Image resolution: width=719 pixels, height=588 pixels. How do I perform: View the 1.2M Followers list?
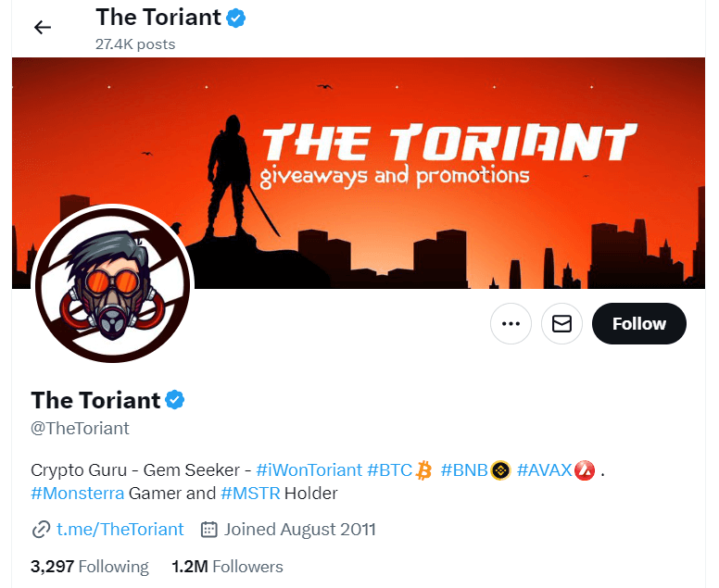pos(227,567)
